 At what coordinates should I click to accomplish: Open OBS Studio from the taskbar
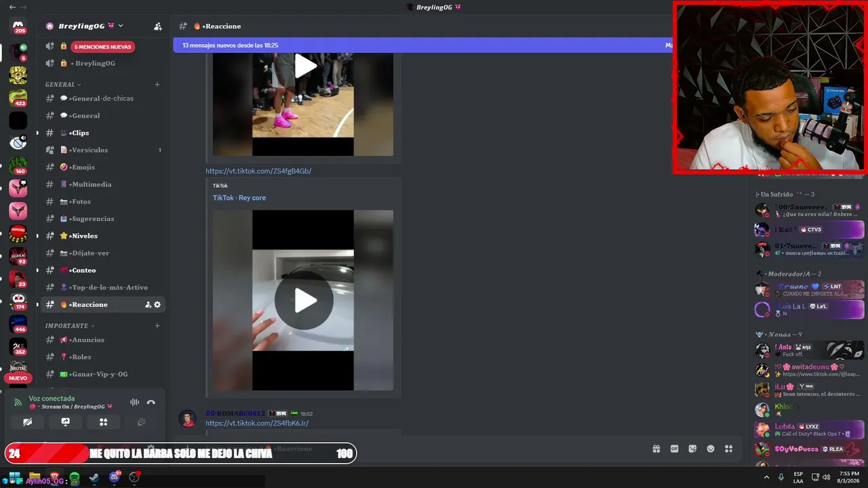point(134,478)
